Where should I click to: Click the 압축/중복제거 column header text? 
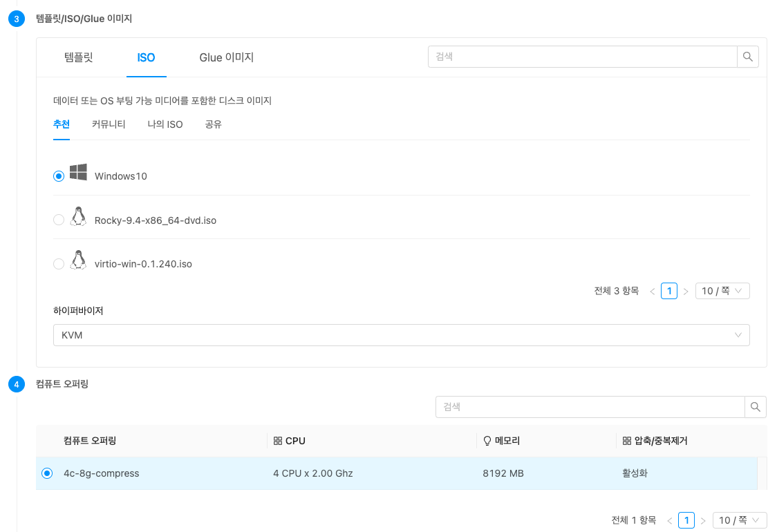click(x=661, y=441)
